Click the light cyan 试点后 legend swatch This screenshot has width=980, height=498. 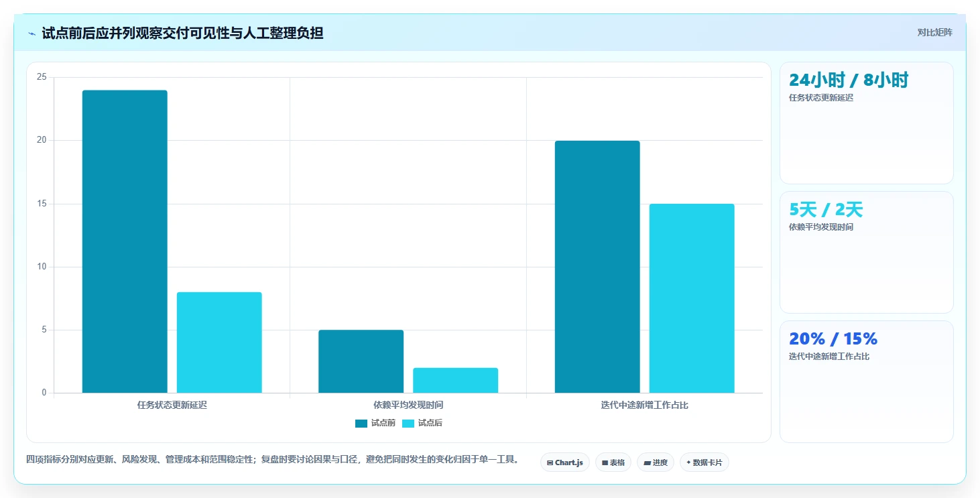point(408,423)
